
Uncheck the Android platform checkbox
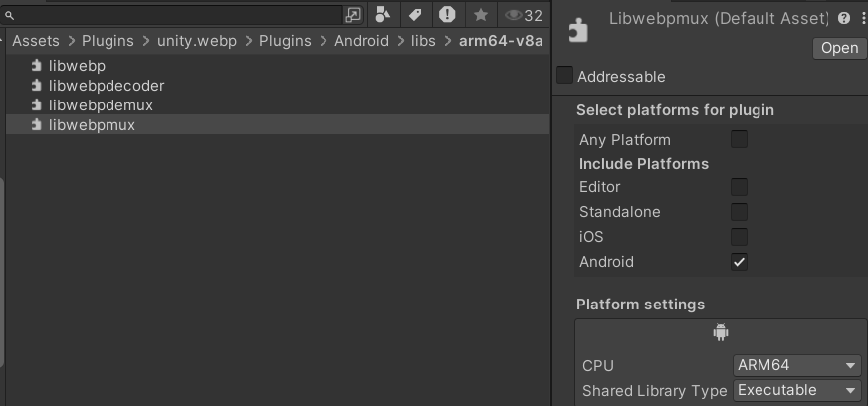[x=739, y=262]
